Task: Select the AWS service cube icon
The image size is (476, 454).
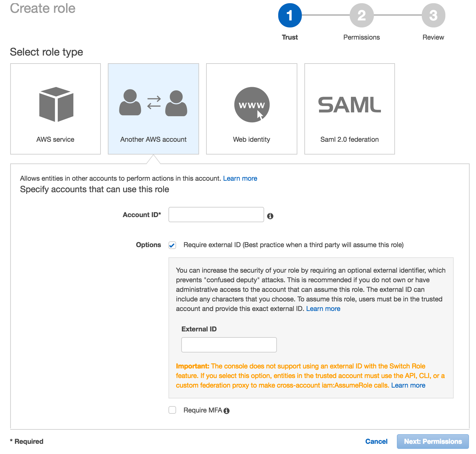Action: [x=56, y=104]
